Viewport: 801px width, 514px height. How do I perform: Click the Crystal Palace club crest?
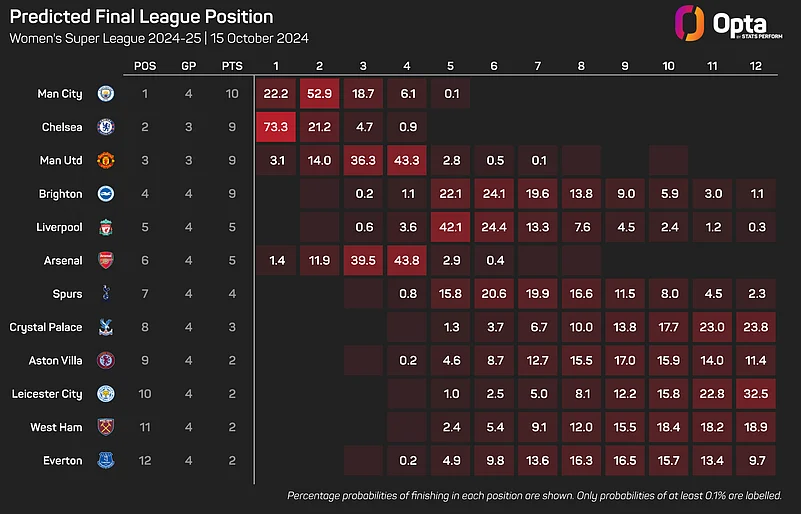105,327
